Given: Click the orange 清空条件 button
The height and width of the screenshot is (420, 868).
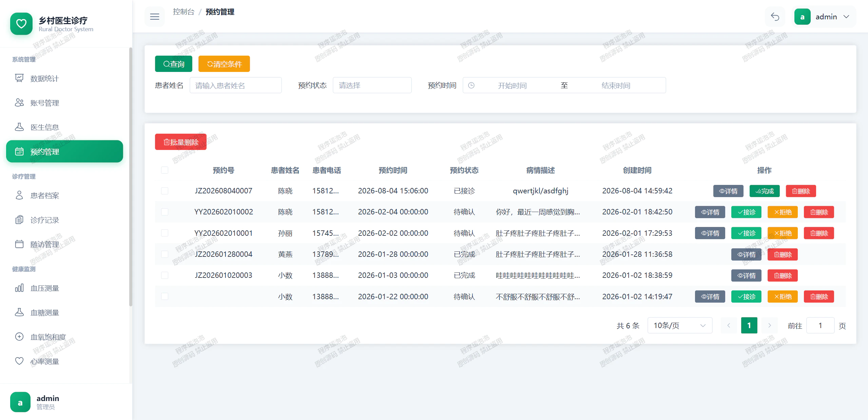Looking at the screenshot, I should tap(224, 64).
